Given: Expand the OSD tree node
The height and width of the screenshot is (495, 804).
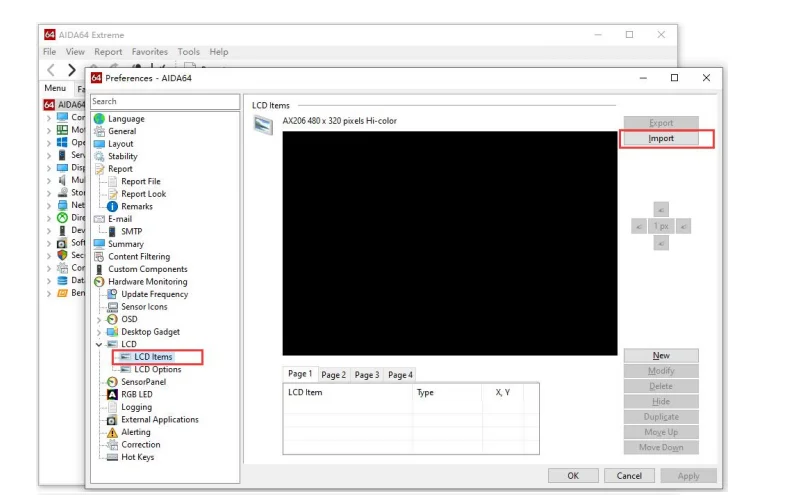Looking at the screenshot, I should 99,320.
